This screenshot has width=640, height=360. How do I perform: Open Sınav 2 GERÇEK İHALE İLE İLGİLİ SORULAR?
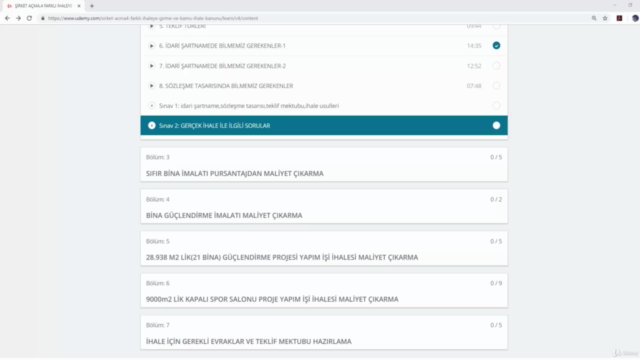tap(214, 126)
